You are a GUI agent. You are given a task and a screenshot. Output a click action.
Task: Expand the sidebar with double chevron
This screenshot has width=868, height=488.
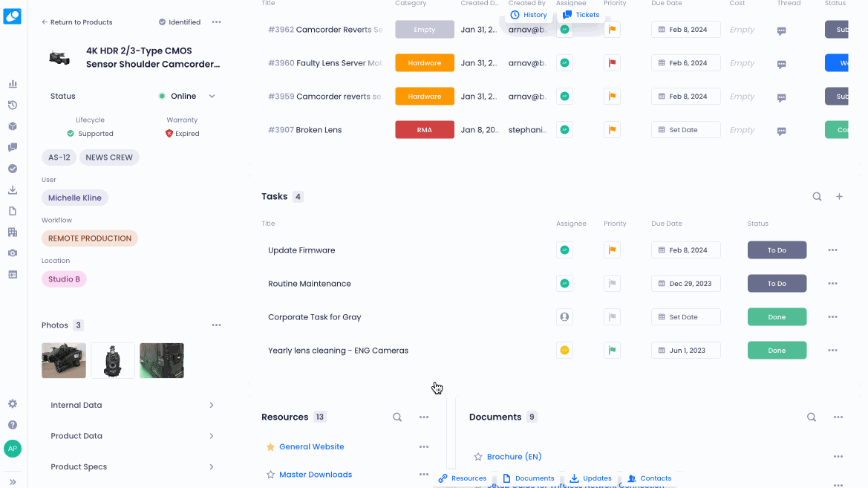click(13, 482)
